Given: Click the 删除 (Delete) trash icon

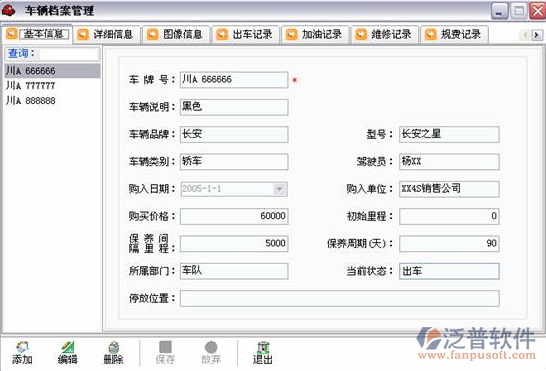Looking at the screenshot, I should coord(114,347).
